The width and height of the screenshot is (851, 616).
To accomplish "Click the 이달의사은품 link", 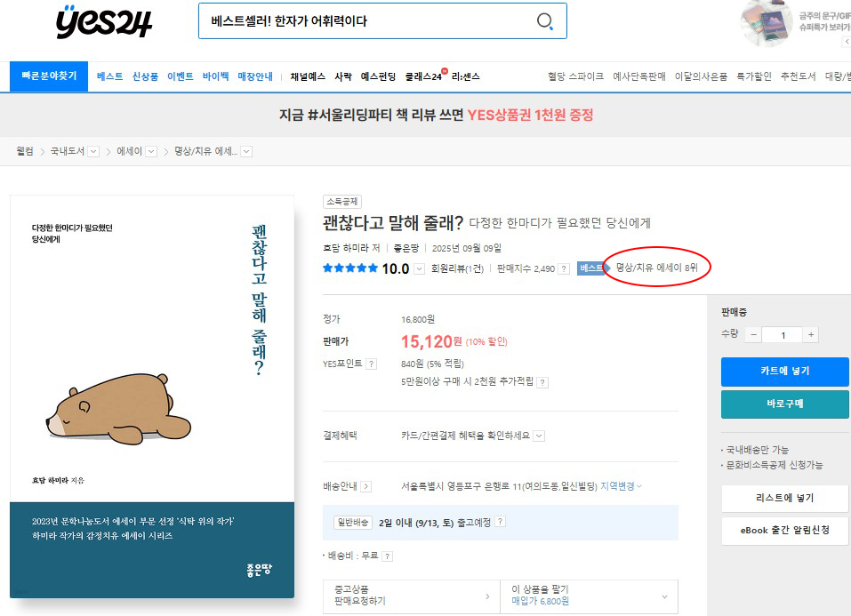I will click(702, 76).
